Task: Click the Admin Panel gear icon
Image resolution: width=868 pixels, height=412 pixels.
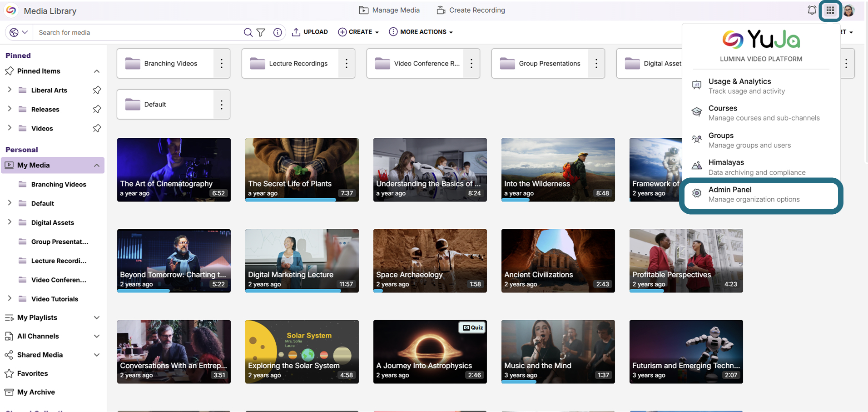Action: point(697,193)
